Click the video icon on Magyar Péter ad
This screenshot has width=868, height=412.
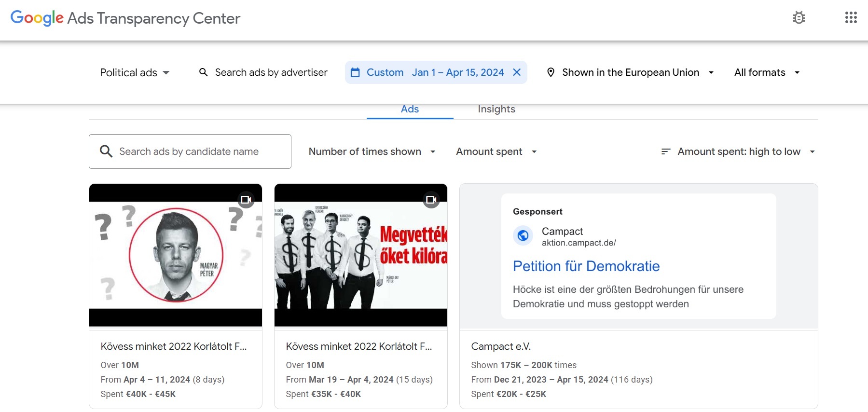click(246, 199)
